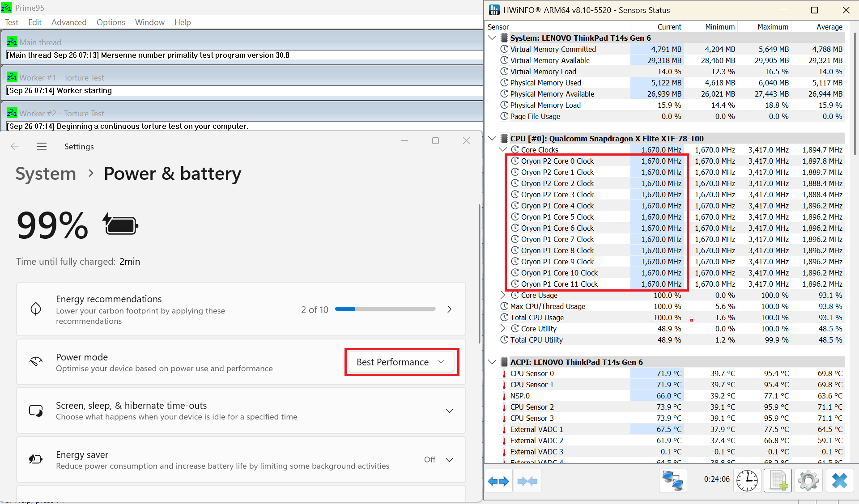Open HWiNFO sensor settings gear icon
This screenshot has width=859, height=504.
coord(808,481)
